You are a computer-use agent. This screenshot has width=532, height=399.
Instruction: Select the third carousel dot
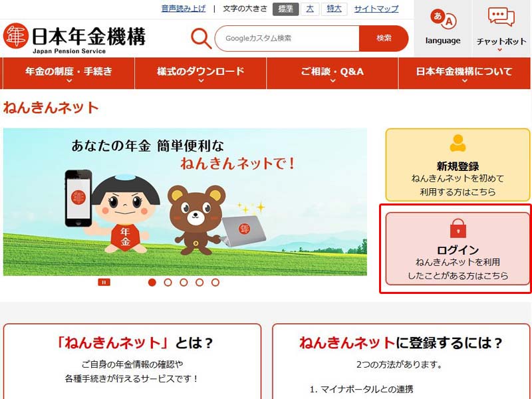[184, 282]
